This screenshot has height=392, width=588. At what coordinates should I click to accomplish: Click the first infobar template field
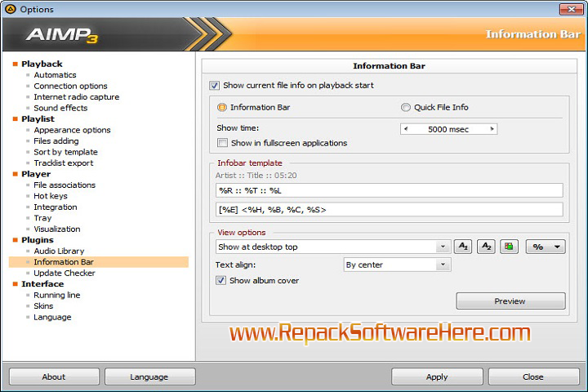[390, 190]
